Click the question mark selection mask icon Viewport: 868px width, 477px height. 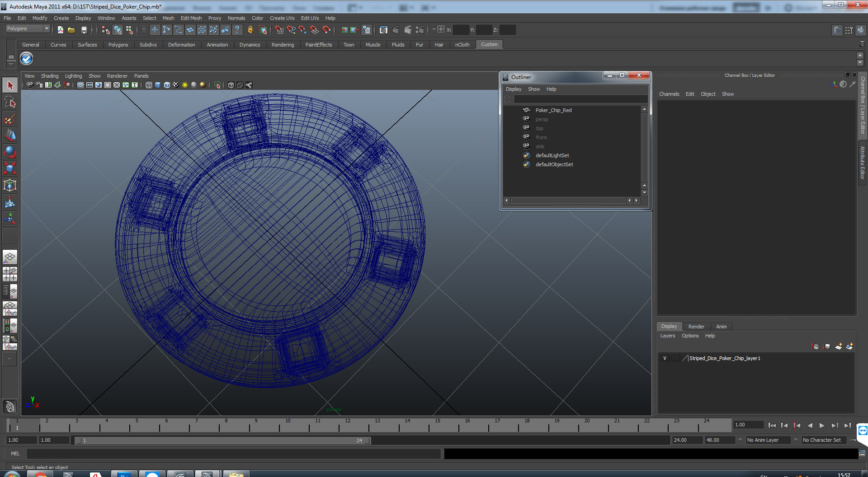237,30
